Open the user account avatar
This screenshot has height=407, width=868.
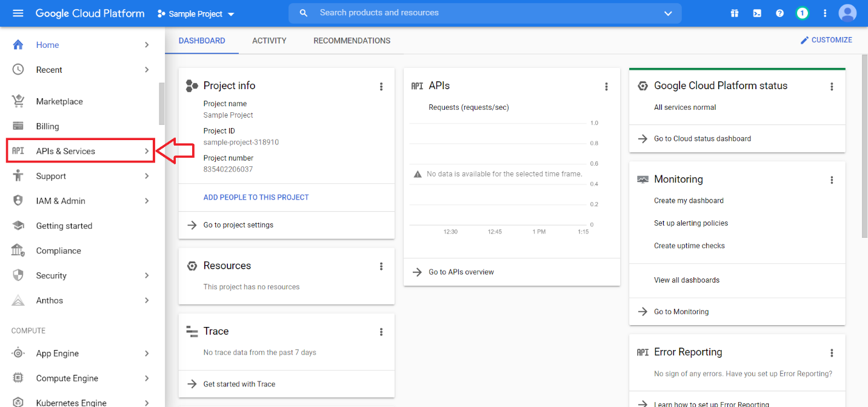click(847, 13)
